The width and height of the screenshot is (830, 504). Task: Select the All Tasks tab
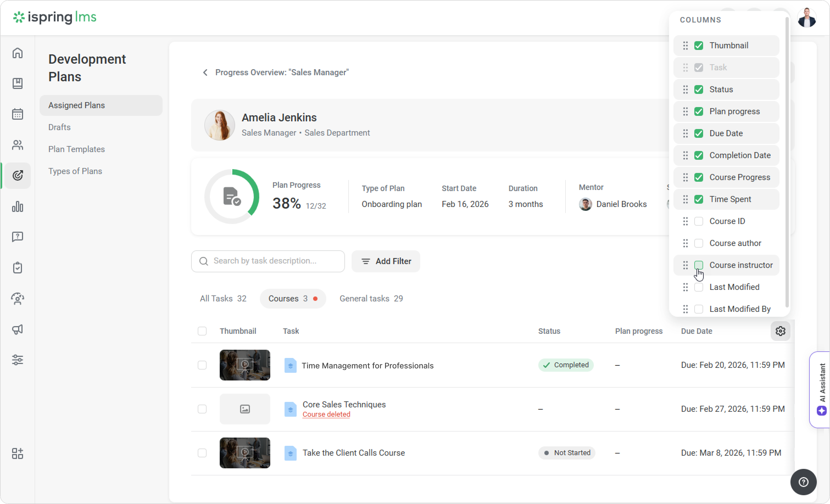[x=223, y=298]
